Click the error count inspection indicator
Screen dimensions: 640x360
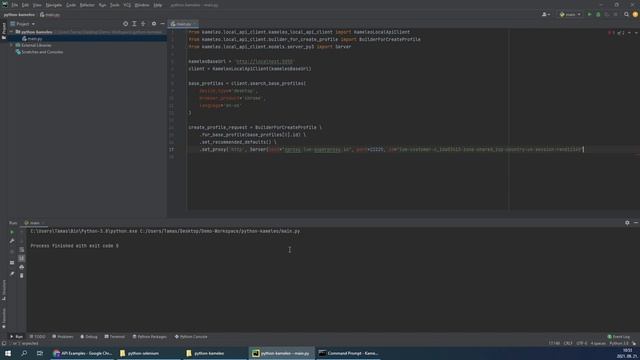(611, 33)
